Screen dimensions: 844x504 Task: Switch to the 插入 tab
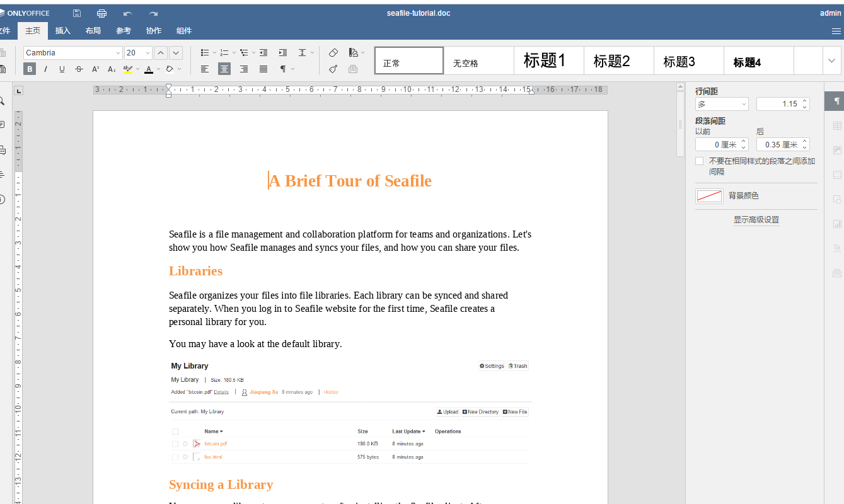[63, 31]
